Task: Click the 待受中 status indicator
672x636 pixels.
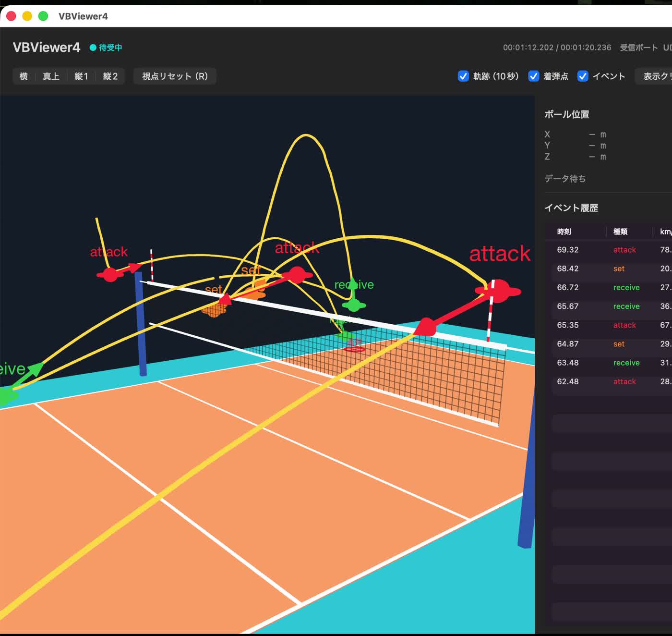Action: tap(106, 48)
